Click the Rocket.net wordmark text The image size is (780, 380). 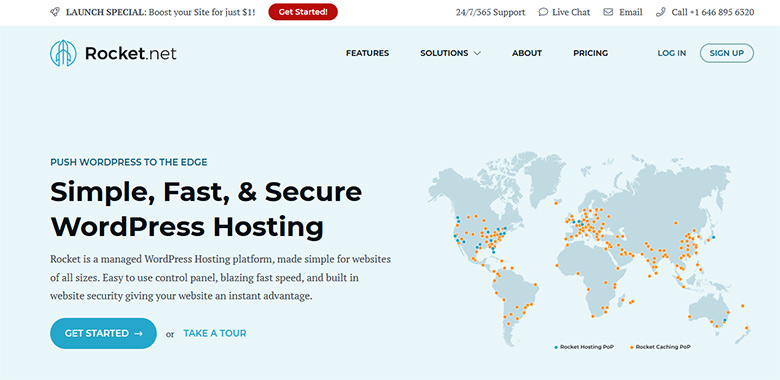[131, 53]
